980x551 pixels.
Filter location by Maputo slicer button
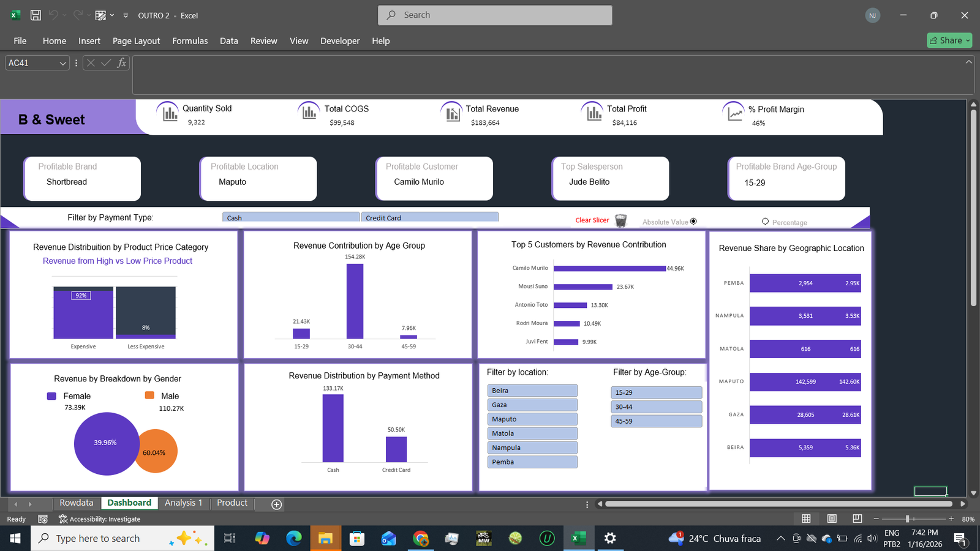pos(532,419)
